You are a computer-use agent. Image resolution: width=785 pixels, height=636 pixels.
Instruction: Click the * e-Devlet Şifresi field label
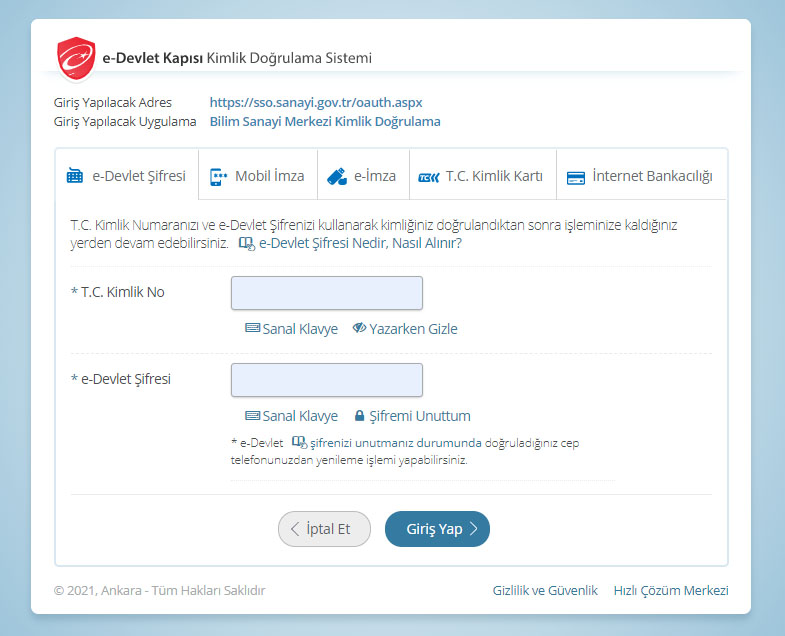(121, 379)
